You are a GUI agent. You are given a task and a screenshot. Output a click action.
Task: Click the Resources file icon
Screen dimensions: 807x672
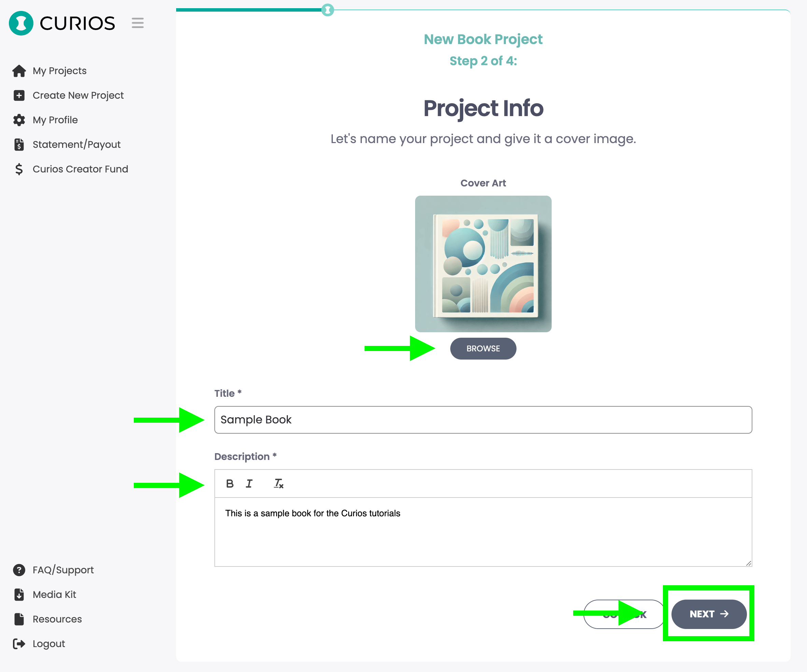[19, 619]
